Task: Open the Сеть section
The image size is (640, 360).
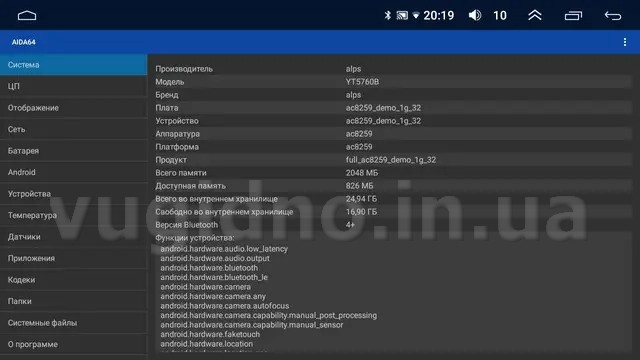Action: (73, 129)
